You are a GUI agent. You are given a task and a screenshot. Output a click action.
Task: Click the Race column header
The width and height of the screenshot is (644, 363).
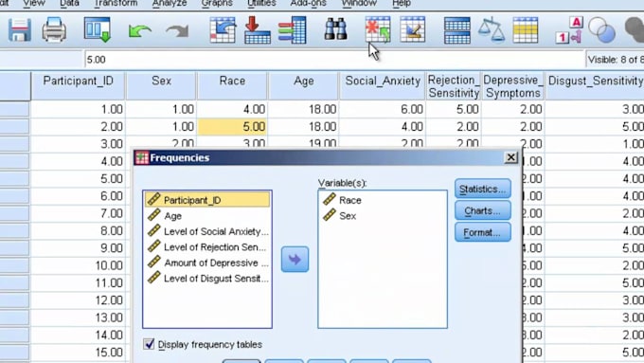pyautogui.click(x=232, y=86)
